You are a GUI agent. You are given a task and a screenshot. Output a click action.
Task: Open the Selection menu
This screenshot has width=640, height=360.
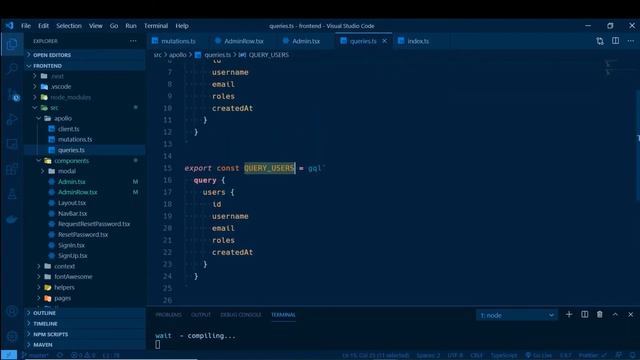(69, 26)
